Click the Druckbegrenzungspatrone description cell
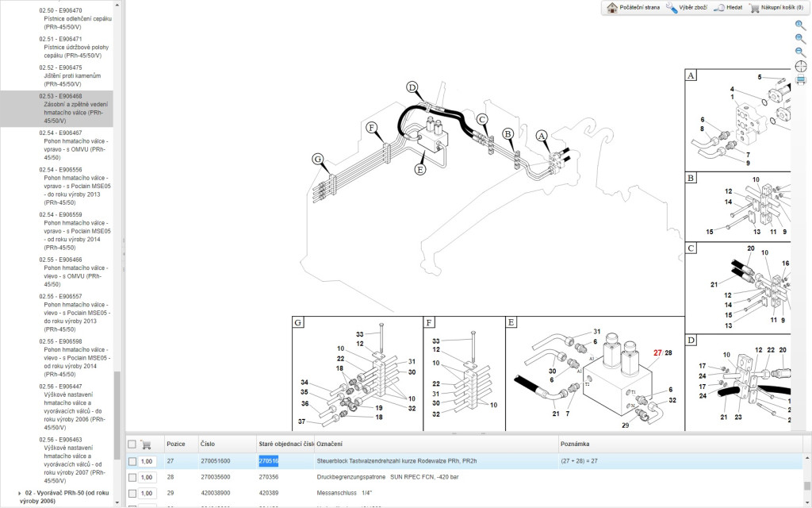812x508 pixels. 388,477
